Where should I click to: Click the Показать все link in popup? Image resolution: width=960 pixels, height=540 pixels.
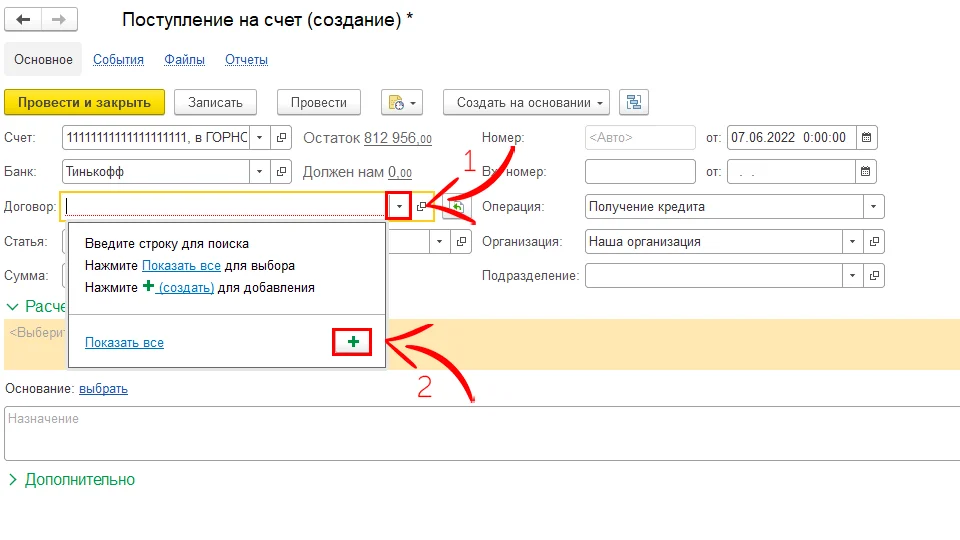(x=124, y=342)
